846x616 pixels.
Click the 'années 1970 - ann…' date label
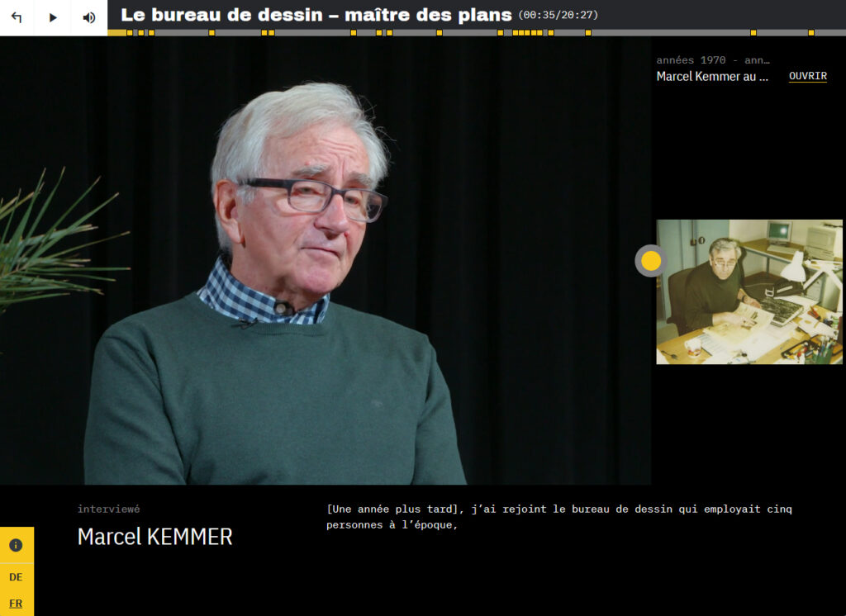click(x=713, y=60)
